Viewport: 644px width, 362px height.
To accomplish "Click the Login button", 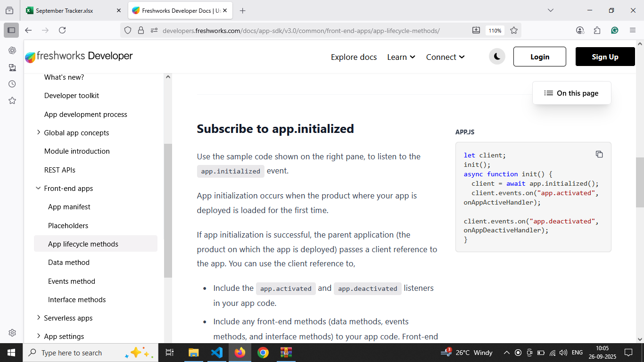I will coord(539,57).
